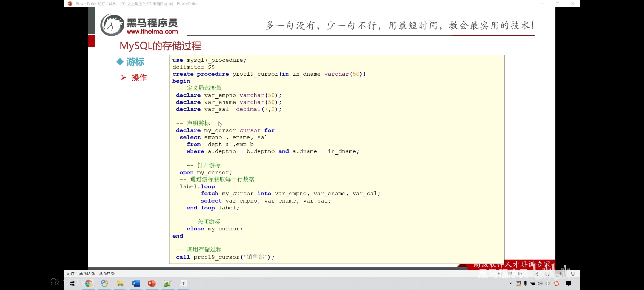This screenshot has width=644, height=290.
Task: Open see-all-slides menu icon in status bar
Action: coord(510,273)
